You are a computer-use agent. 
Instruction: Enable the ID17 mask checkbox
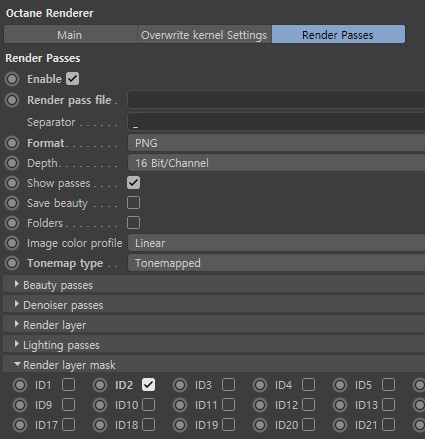point(68,425)
